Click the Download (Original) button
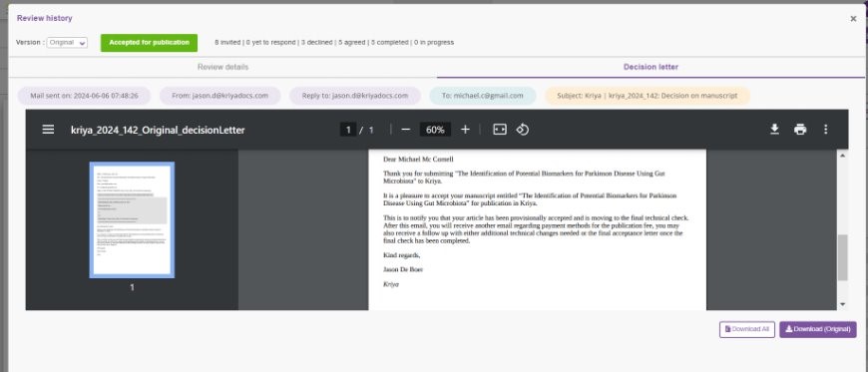Screen dimensions: 868x372 (x=818, y=329)
